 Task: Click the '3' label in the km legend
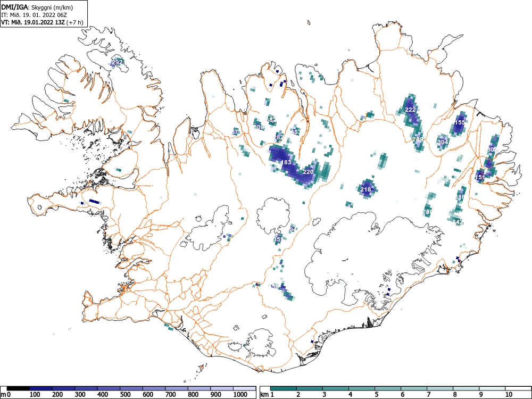(325, 395)
